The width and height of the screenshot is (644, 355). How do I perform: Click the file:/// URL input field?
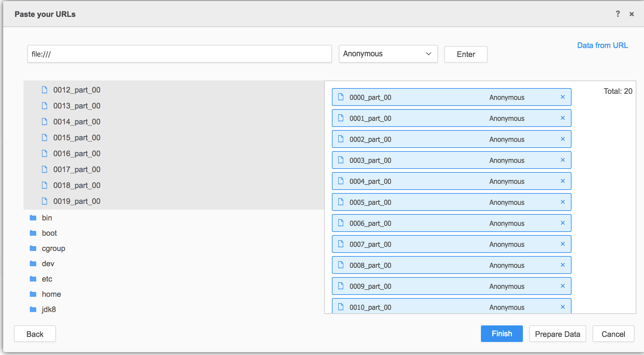point(179,54)
